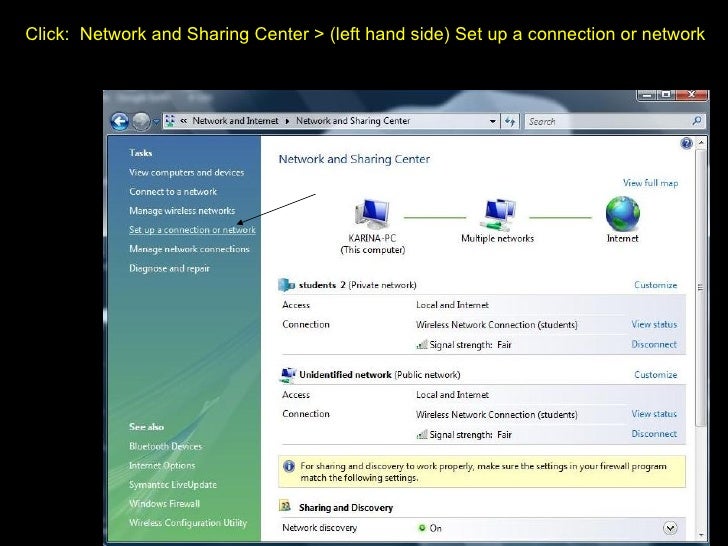Click the Control Panel icon in address bar
The width and height of the screenshot is (728, 546).
(170, 121)
